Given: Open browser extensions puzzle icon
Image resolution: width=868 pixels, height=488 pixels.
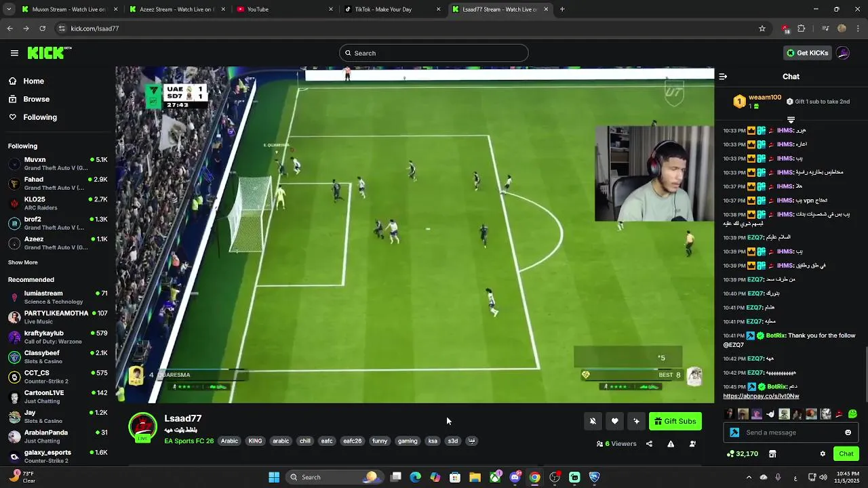Looking at the screenshot, I should pyautogui.click(x=802, y=28).
